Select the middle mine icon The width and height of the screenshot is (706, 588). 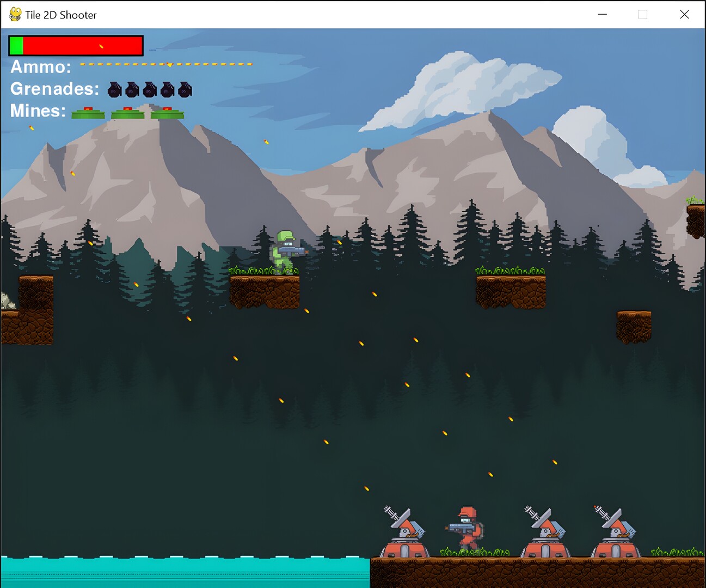pos(127,112)
